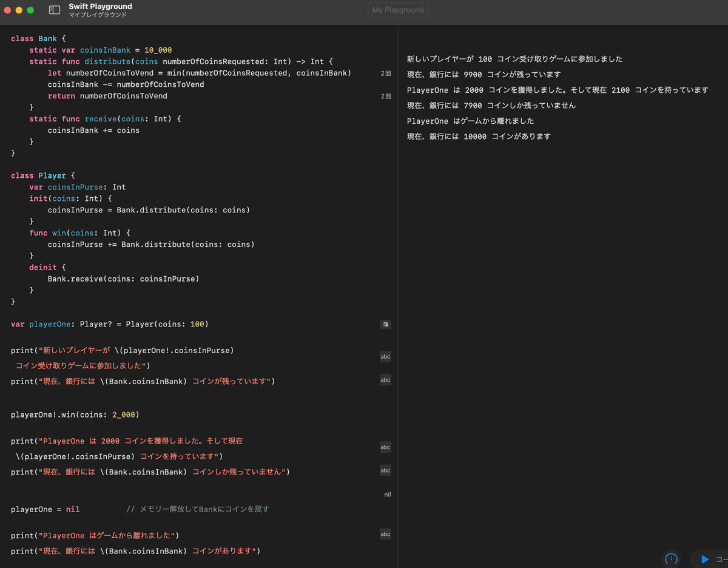Show abc result for the 2000 コインを獲得しました print

coord(385,447)
